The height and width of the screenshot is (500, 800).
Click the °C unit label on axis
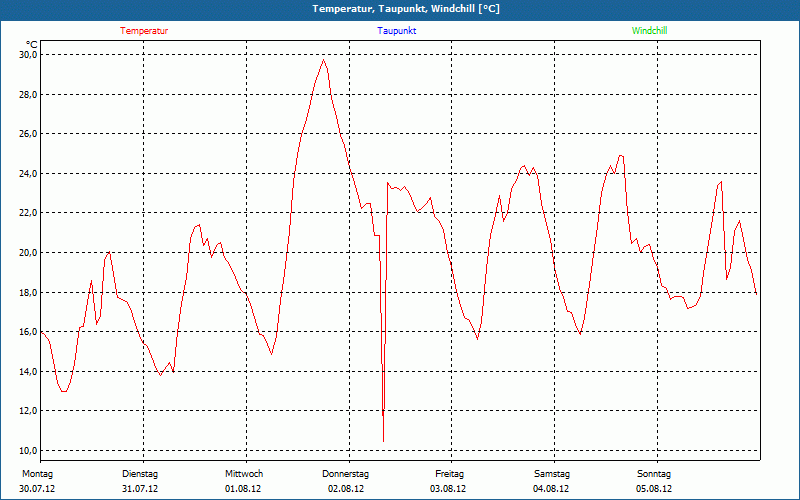pos(31,45)
